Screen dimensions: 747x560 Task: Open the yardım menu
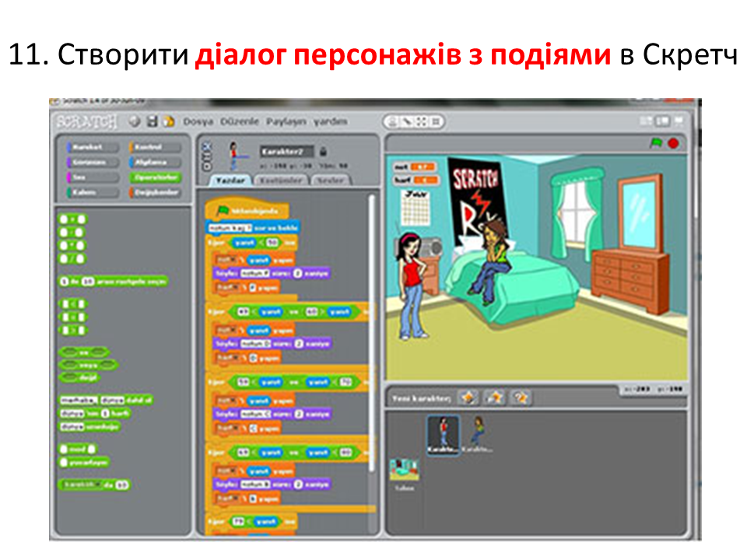[330, 121]
